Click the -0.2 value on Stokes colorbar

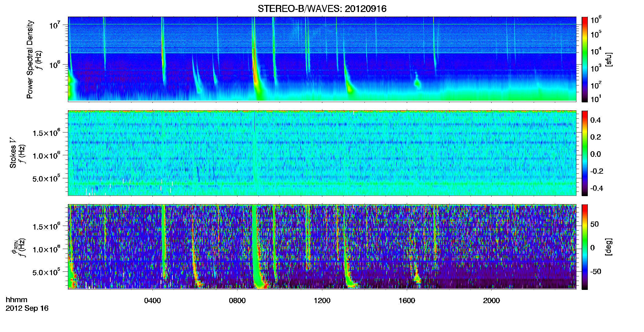597,171
